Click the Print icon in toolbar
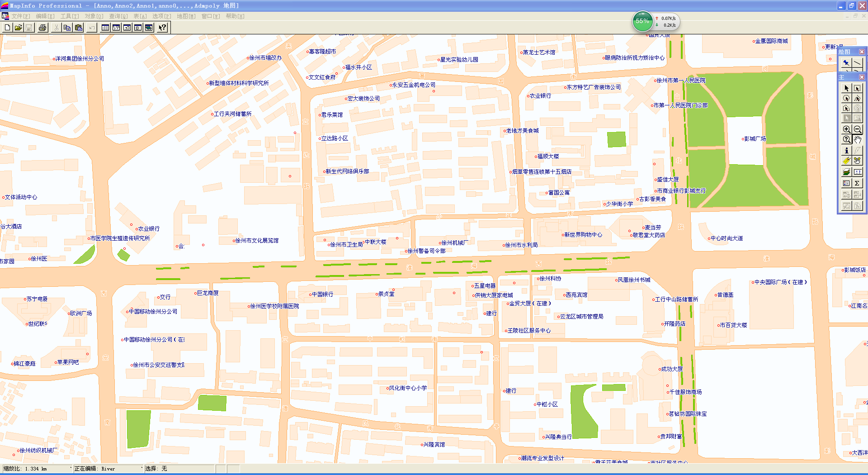Screen dimensions: 868x475 tap(42, 28)
